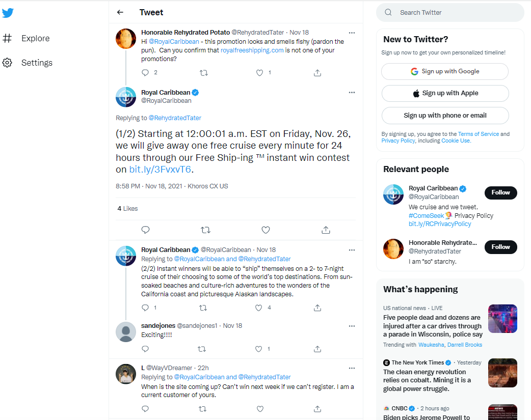The image size is (531, 420).
Task: Share the main Royal Caribbean tweet
Action: [x=326, y=230]
